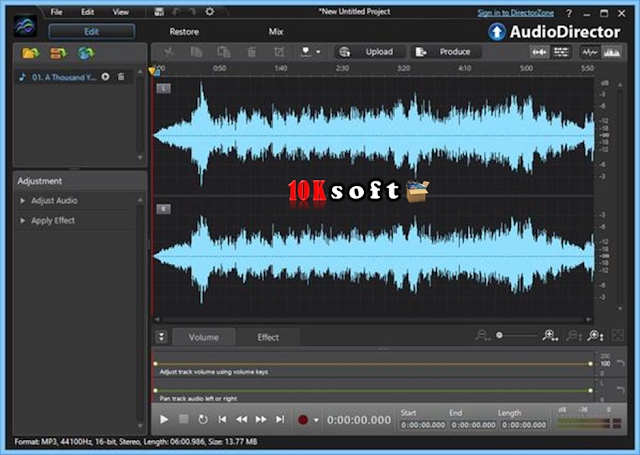Toggle the L left channel button
Viewport: 640px width, 455px height.
click(163, 88)
